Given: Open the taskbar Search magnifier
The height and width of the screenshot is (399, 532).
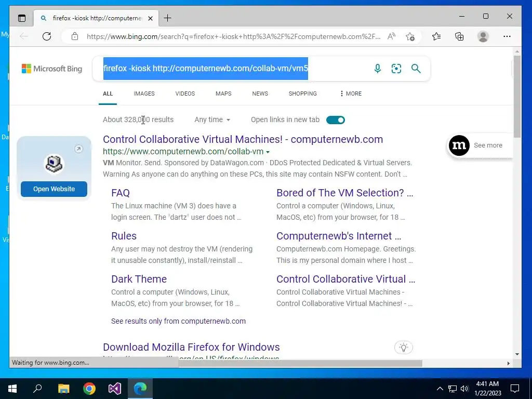Looking at the screenshot, I should pos(37,389).
